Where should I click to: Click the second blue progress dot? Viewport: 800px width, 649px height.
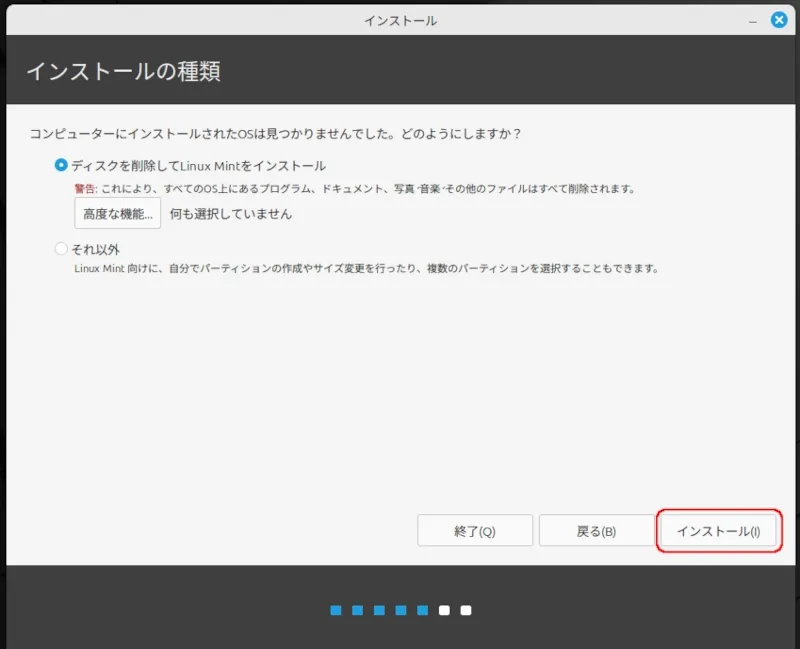click(358, 610)
